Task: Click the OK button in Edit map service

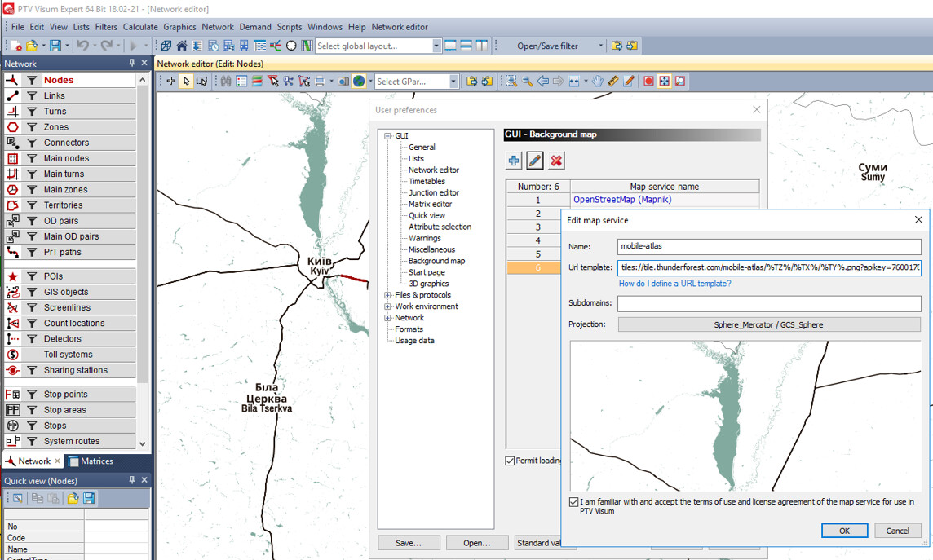Action: (844, 531)
